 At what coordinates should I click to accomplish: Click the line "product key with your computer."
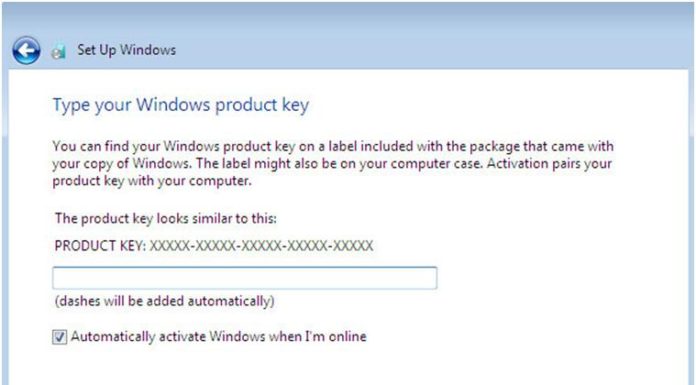pos(152,181)
